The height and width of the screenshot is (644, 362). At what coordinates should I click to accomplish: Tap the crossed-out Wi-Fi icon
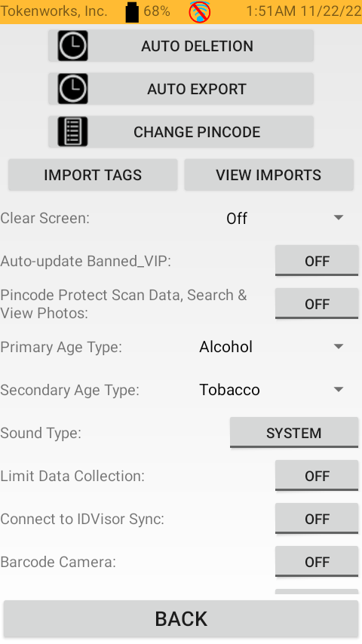click(x=200, y=12)
